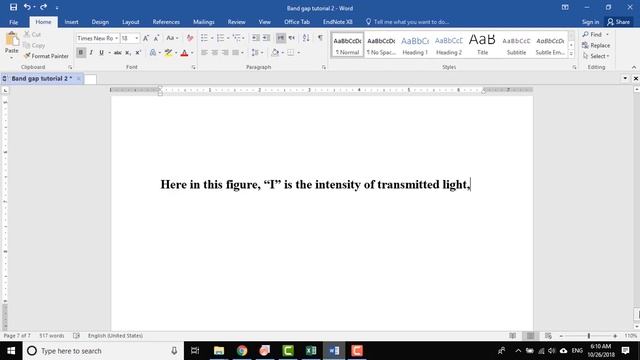Clear all formatting from the text
Viewport: 640px width, 360px height.
pyautogui.click(x=189, y=38)
